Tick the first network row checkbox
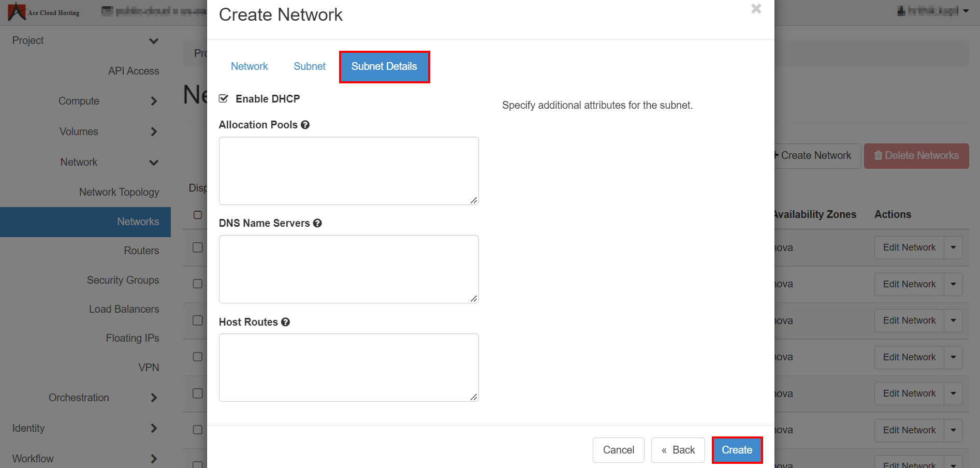The image size is (980, 468). click(x=198, y=247)
